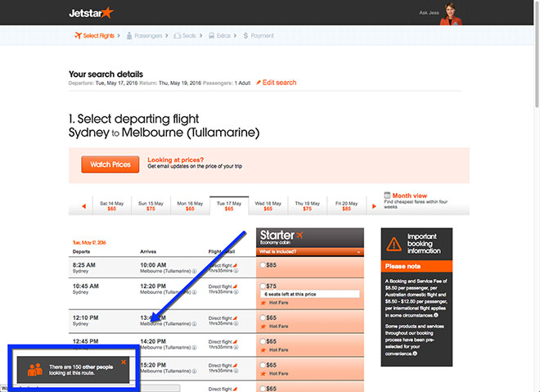Image resolution: width=540 pixels, height=392 pixels.
Task: Select the $65 fare arriving 15:20 PM
Action: (x=263, y=365)
